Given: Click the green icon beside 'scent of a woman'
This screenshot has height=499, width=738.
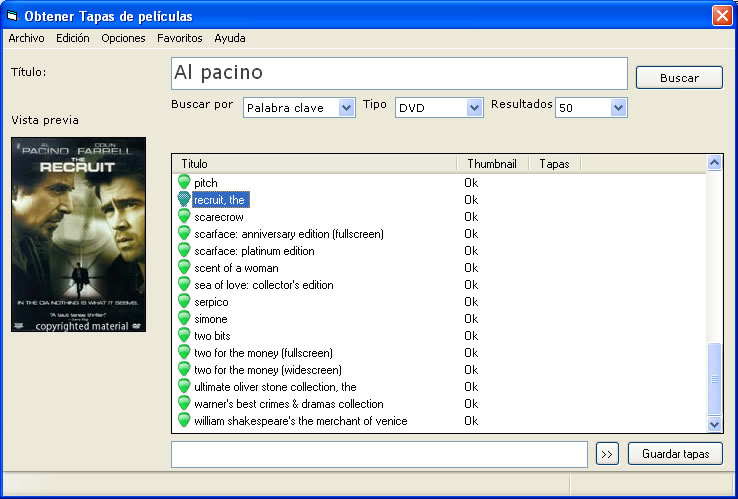Looking at the screenshot, I should (x=183, y=268).
